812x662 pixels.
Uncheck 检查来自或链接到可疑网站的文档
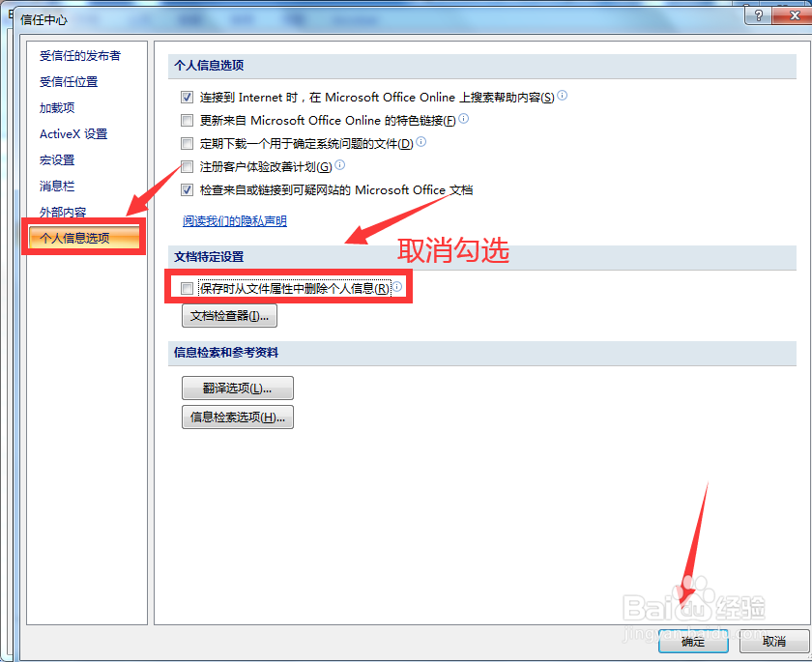tap(187, 190)
